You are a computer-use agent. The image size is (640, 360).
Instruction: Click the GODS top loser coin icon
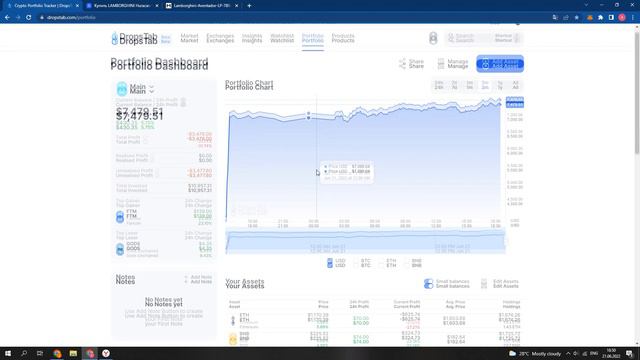[120, 249]
